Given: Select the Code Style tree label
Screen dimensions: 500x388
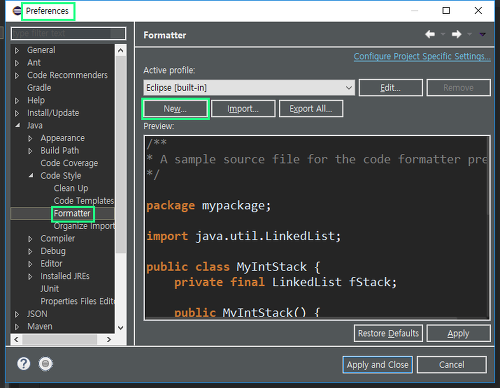Looking at the screenshot, I should [61, 176].
